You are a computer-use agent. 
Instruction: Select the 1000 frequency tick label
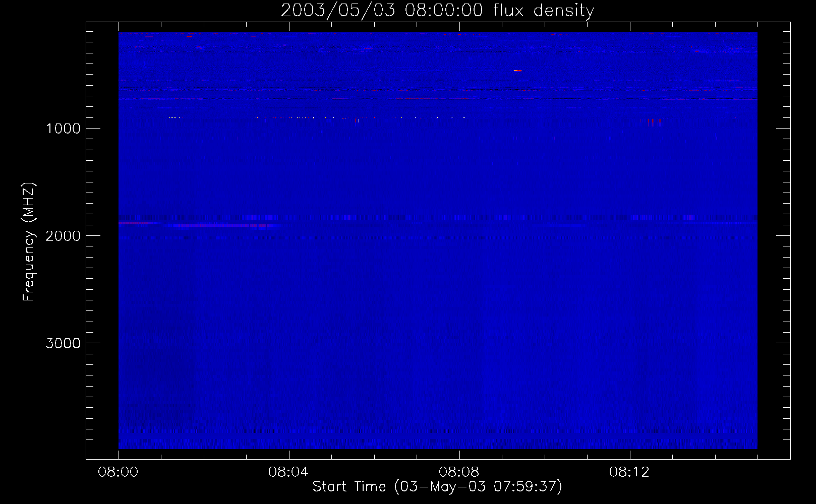[x=63, y=129]
